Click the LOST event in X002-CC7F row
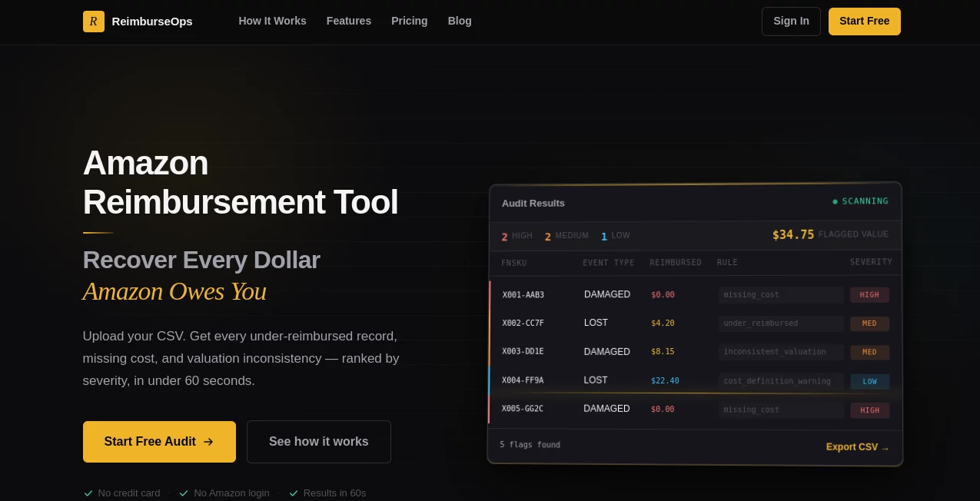Viewport: 980px width, 501px height. coord(596,323)
